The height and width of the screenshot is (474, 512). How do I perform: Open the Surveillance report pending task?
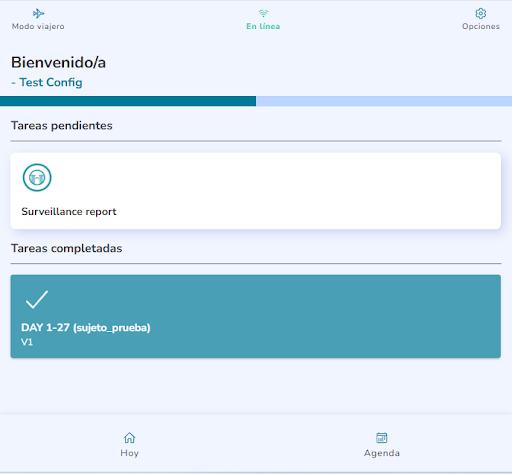tap(256, 191)
